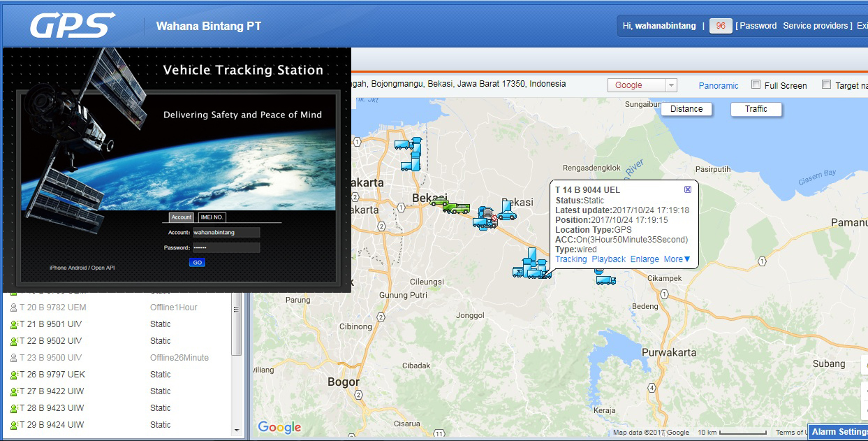Enable the Full Screen checkbox
Screen dimensions: 868x441
coord(756,85)
